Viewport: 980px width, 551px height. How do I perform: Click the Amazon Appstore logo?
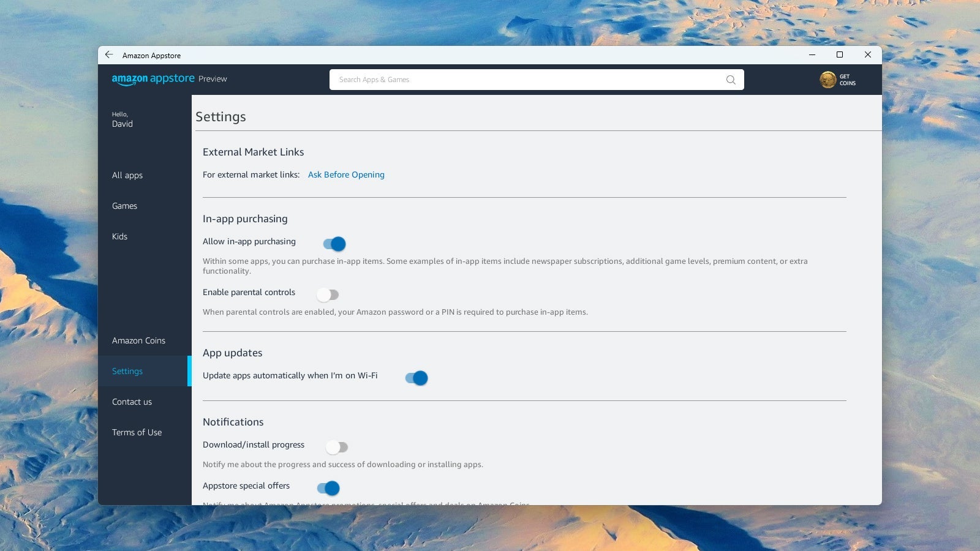pyautogui.click(x=154, y=79)
